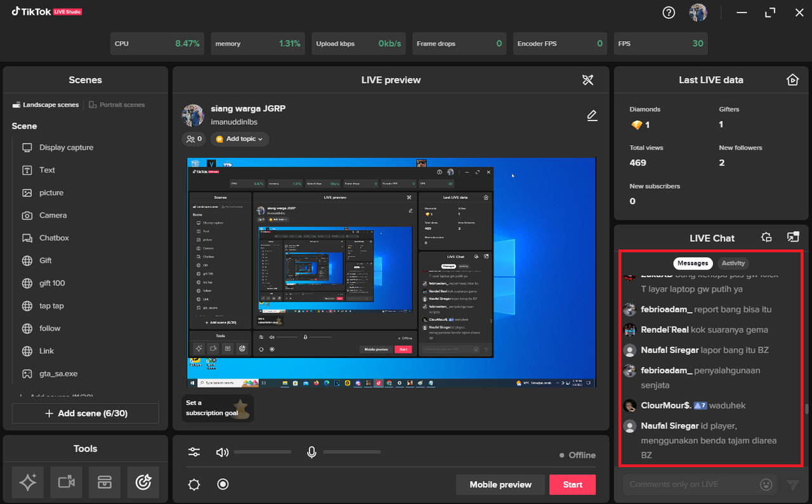Click Total views 469 value
Viewport: 812px width, 504px height.
point(638,163)
